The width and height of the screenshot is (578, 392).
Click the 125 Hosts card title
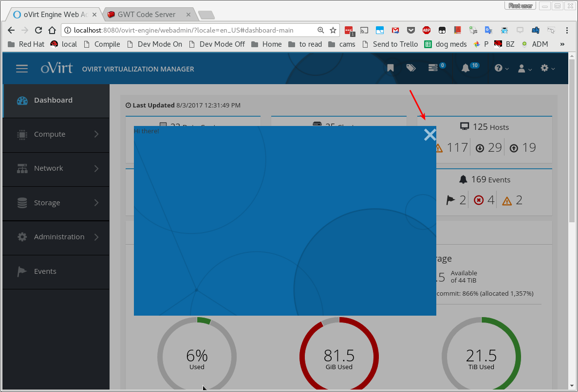[485, 127]
